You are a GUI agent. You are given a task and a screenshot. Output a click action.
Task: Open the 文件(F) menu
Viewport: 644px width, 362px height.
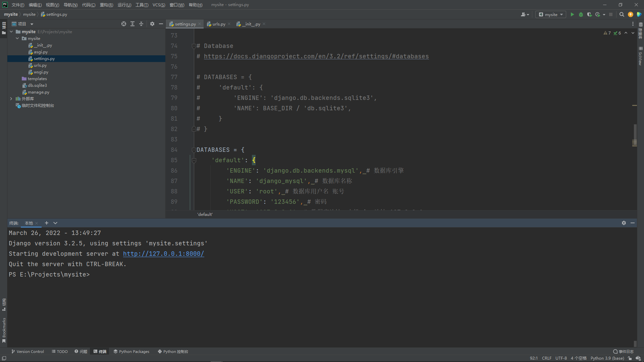click(x=18, y=5)
